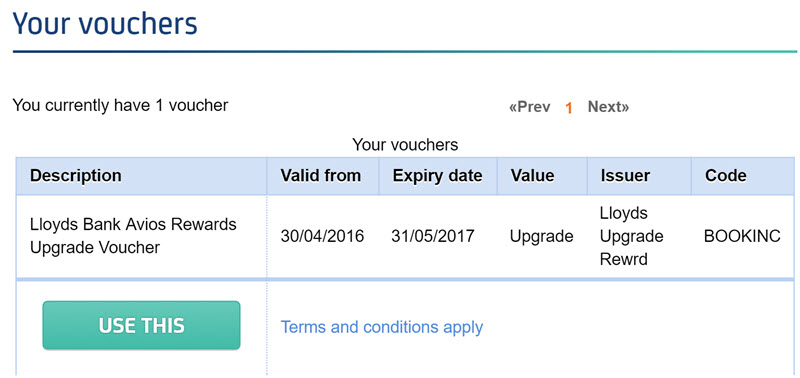Go to the Next» page link
Image resolution: width=800 pixels, height=378 pixels.
point(609,107)
